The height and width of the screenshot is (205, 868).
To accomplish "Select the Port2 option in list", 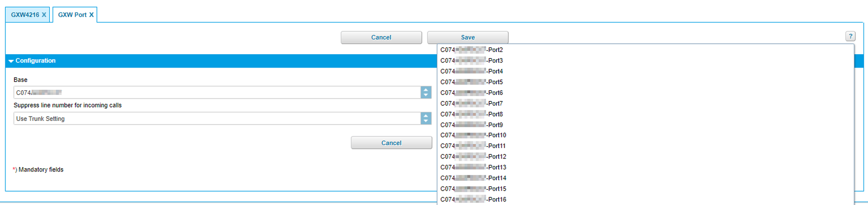I will (x=472, y=50).
